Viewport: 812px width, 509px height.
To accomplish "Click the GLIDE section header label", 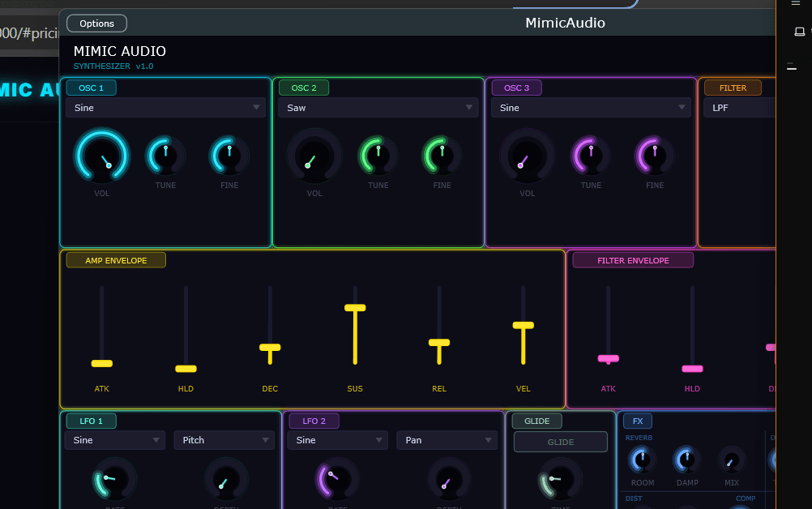I will (x=537, y=421).
